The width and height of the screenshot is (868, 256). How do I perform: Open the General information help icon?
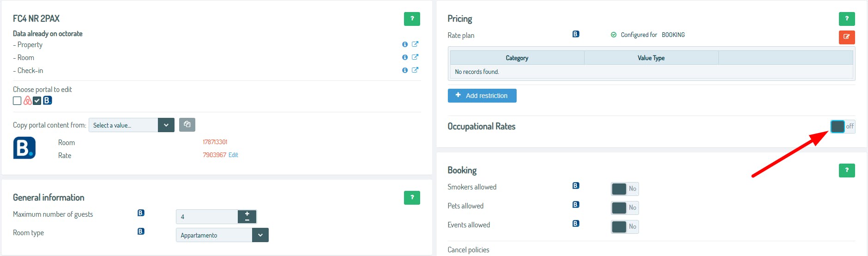(412, 198)
